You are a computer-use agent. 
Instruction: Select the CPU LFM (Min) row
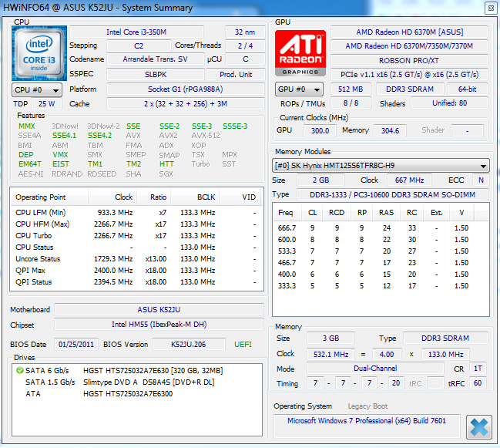(x=136, y=213)
